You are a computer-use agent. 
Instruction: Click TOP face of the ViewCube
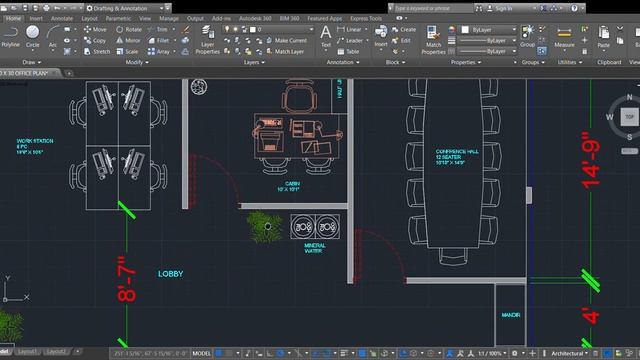[629, 117]
